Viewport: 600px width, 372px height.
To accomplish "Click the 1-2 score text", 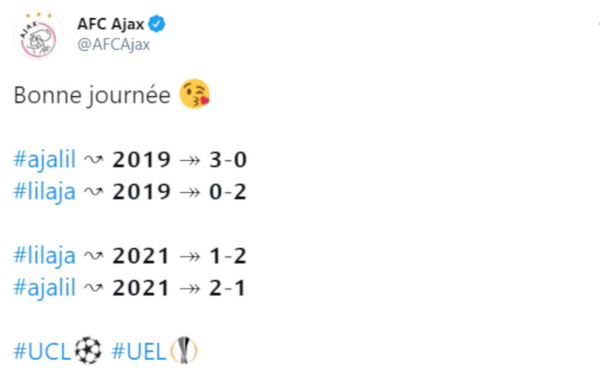I will click(228, 256).
